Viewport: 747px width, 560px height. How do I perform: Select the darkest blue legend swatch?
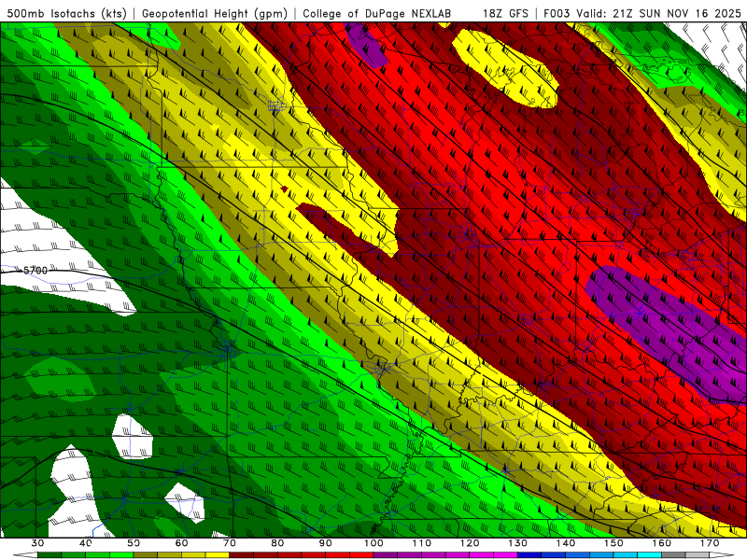pos(529,554)
